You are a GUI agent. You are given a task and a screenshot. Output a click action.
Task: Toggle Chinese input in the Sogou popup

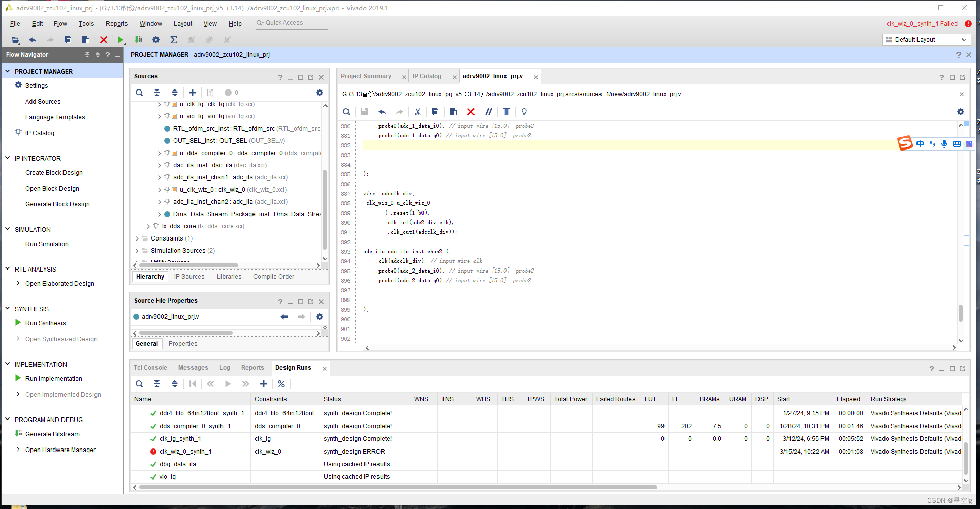pyautogui.click(x=920, y=144)
